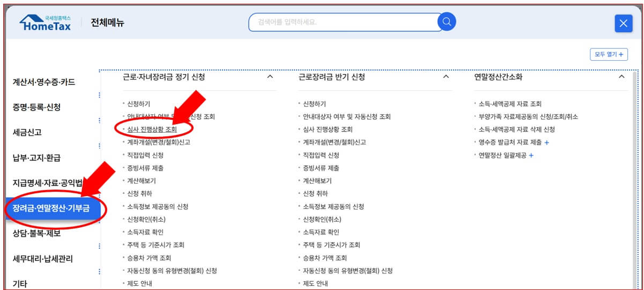Open 승용차 가액 조회 under 반기 신청
The width and height of the screenshot is (644, 290).
[324, 258]
